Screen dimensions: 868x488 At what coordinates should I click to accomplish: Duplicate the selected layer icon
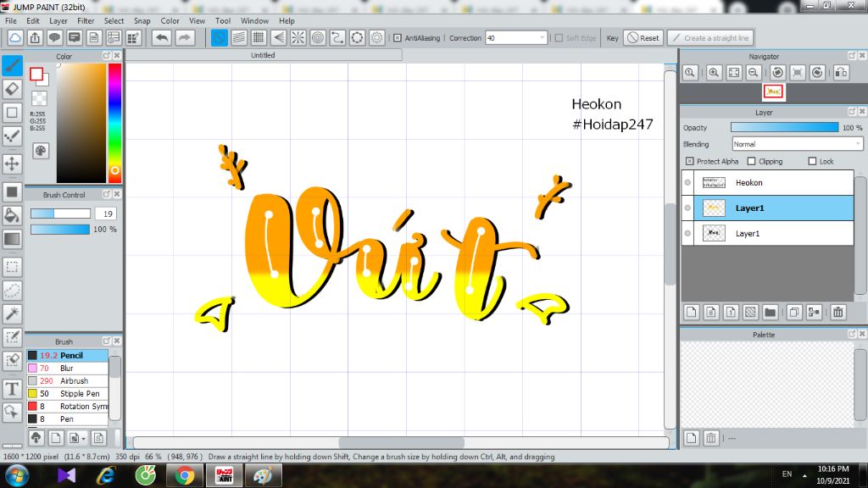coord(793,312)
